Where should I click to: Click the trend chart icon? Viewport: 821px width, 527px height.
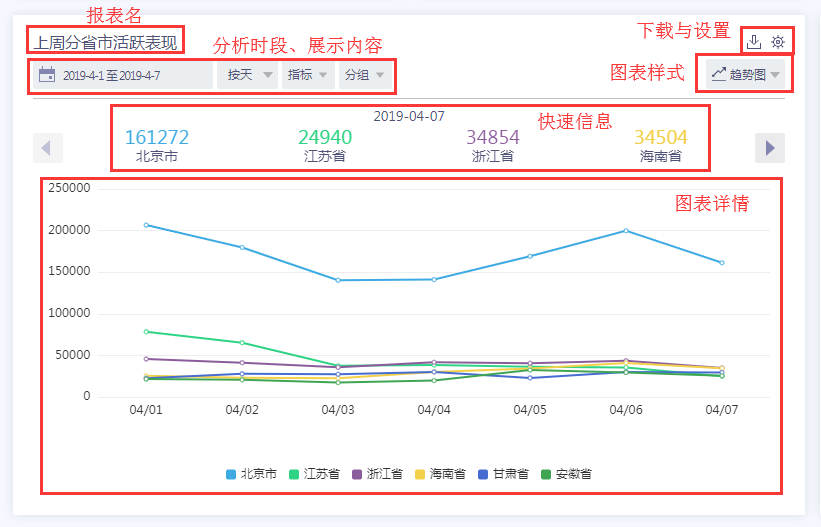(x=718, y=75)
